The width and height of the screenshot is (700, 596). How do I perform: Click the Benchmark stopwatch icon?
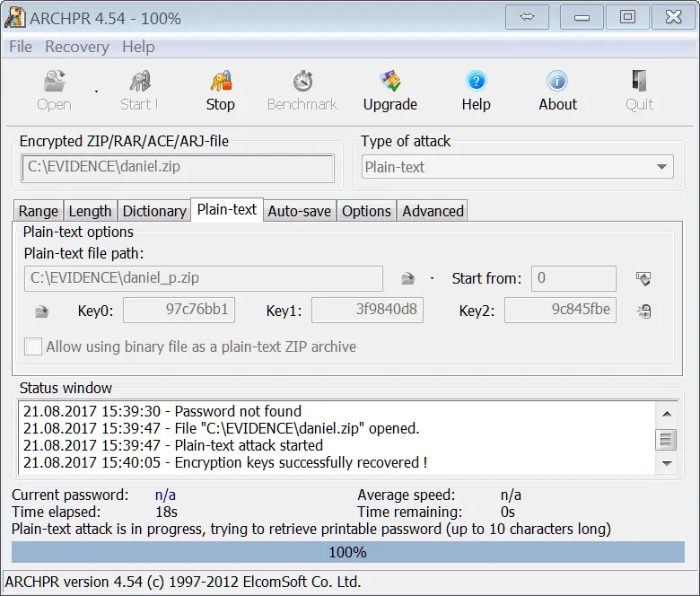tap(302, 83)
